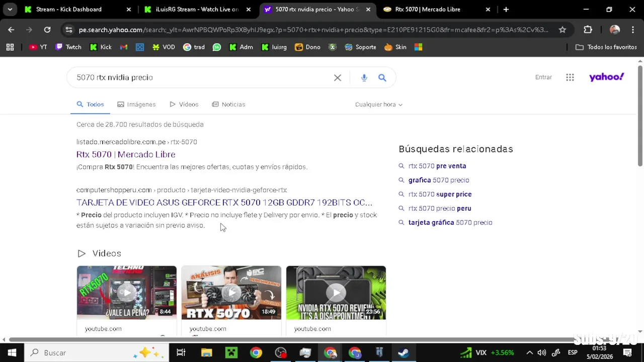The height and width of the screenshot is (362, 644).
Task: Open the Twitch bookmark
Action: [68, 47]
